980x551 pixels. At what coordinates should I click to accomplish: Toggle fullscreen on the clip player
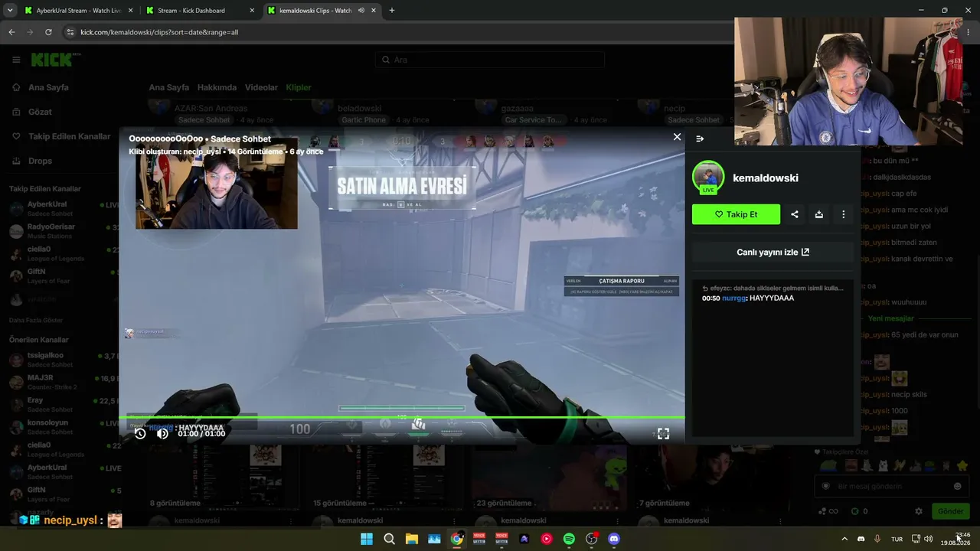click(663, 433)
